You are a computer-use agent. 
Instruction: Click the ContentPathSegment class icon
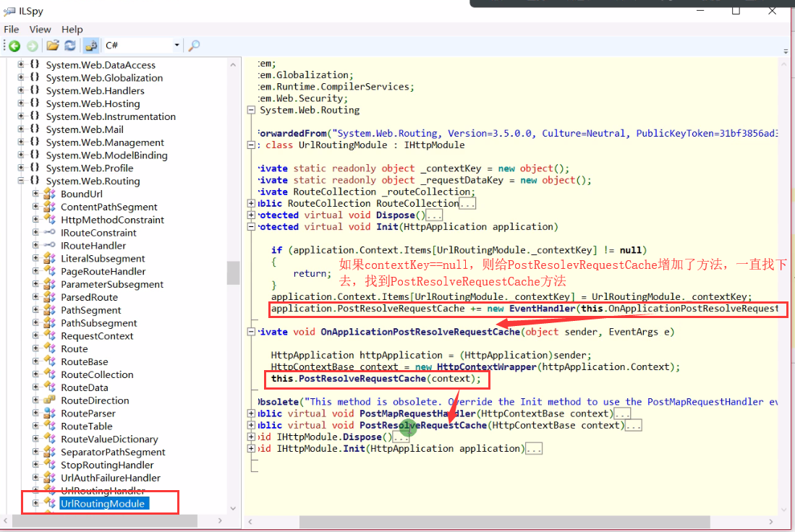click(x=50, y=206)
